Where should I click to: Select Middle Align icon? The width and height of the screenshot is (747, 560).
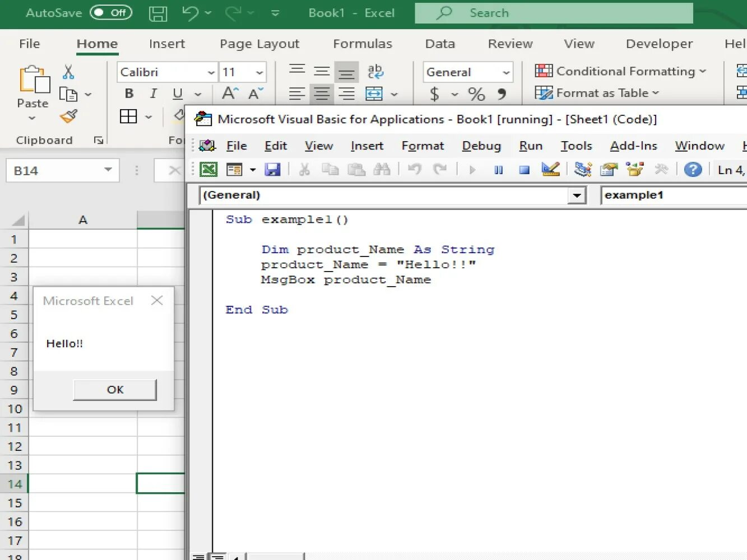click(322, 71)
